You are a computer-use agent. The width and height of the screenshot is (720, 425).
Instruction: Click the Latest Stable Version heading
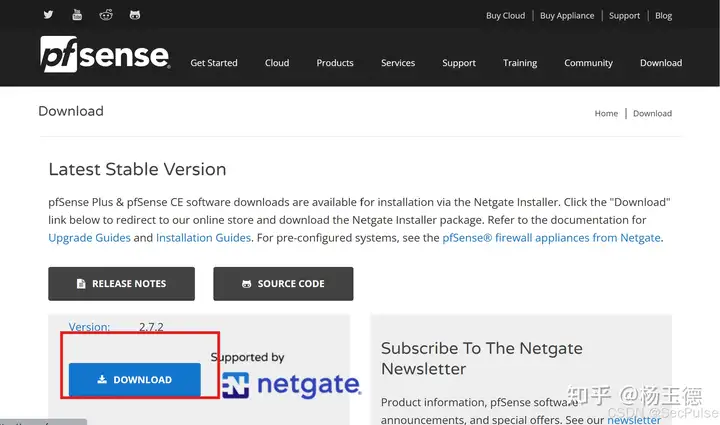coord(137,169)
